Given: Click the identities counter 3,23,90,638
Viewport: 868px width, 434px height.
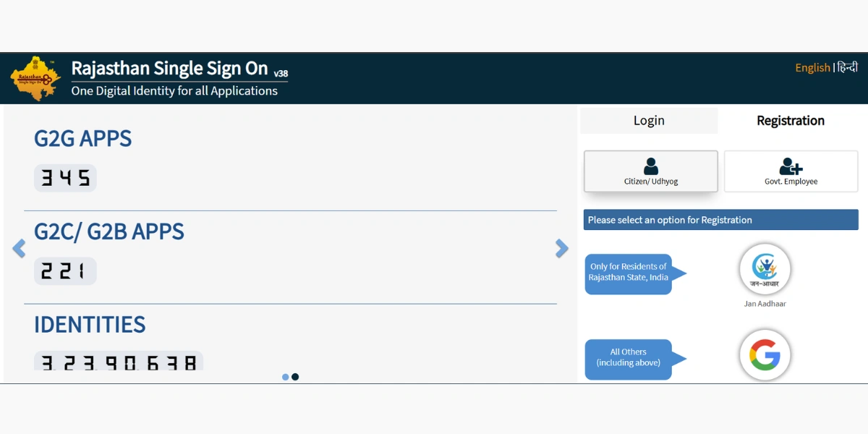Looking at the screenshot, I should coord(119,361).
